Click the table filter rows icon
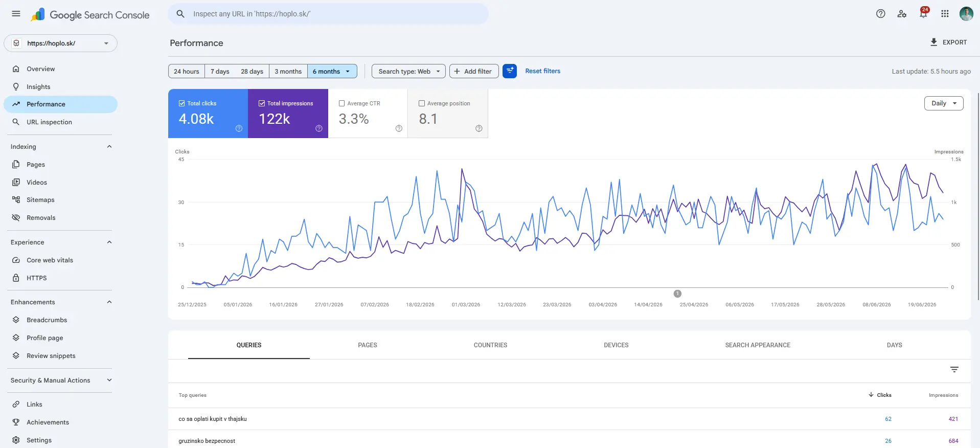 954,370
